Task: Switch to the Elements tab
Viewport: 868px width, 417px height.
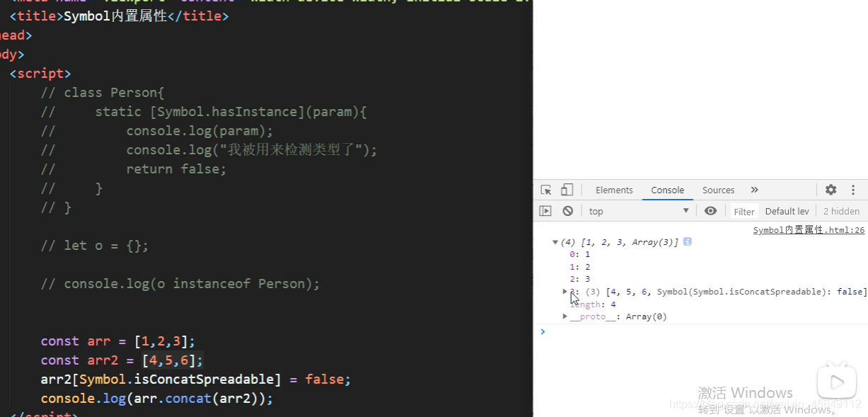Action: point(614,190)
